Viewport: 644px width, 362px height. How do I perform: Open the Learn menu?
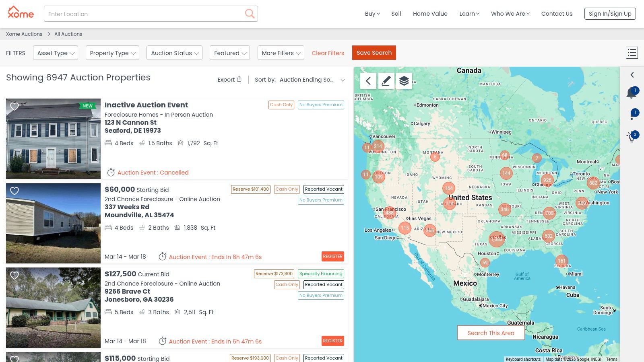(x=469, y=14)
